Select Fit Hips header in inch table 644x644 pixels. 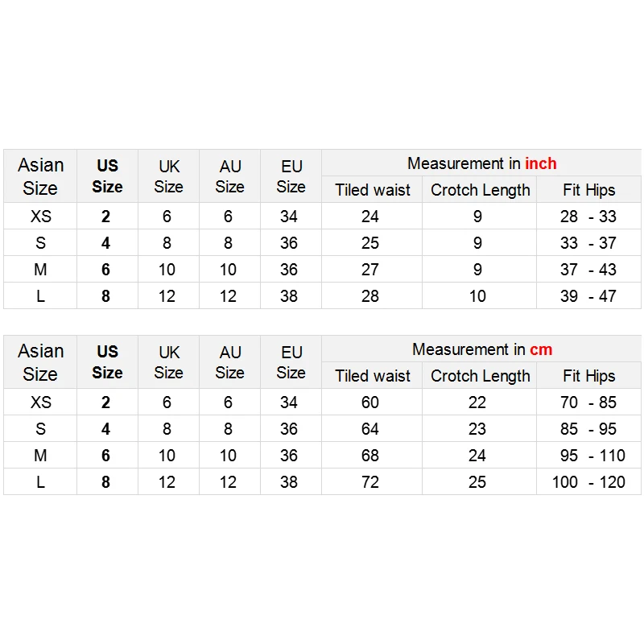(588, 190)
